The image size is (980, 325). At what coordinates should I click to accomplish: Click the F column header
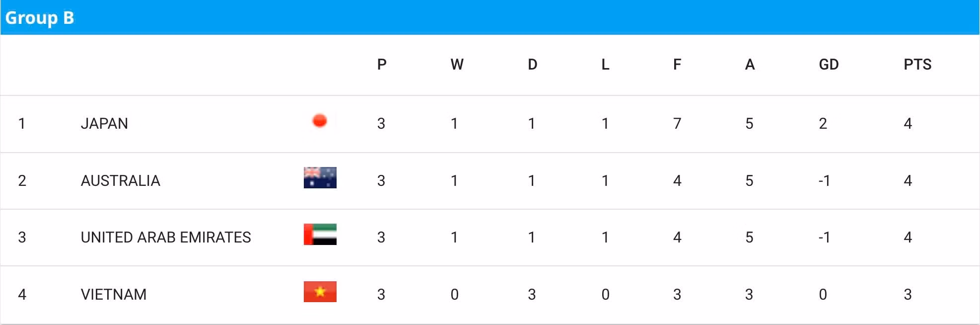677,65
